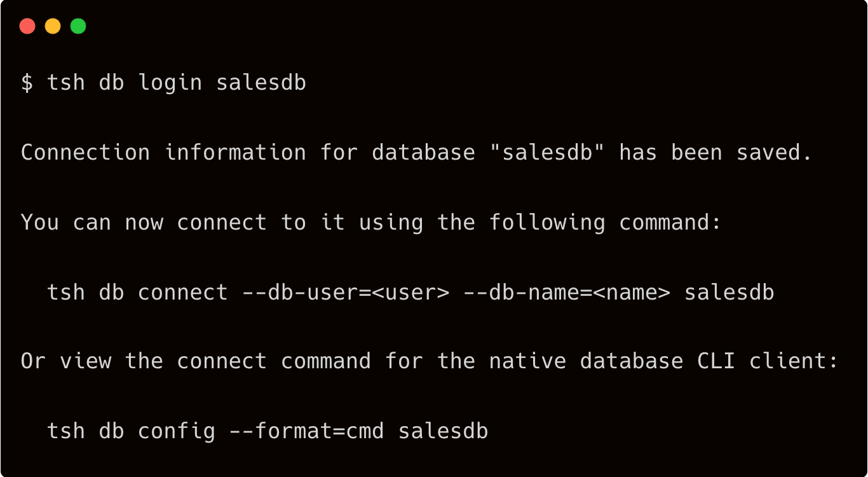This screenshot has width=868, height=477.
Task: Click the dollar sign shell prompt
Action: [x=27, y=83]
